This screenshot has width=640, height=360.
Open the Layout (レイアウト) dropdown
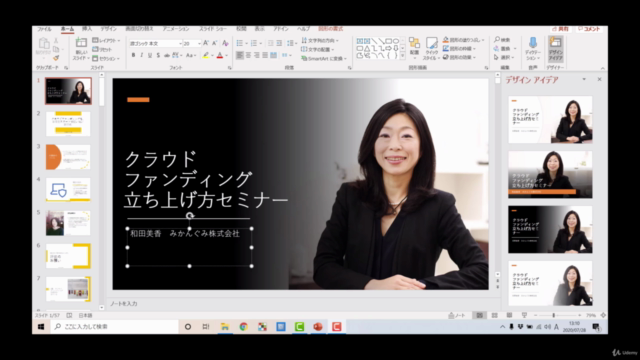pyautogui.click(x=106, y=40)
